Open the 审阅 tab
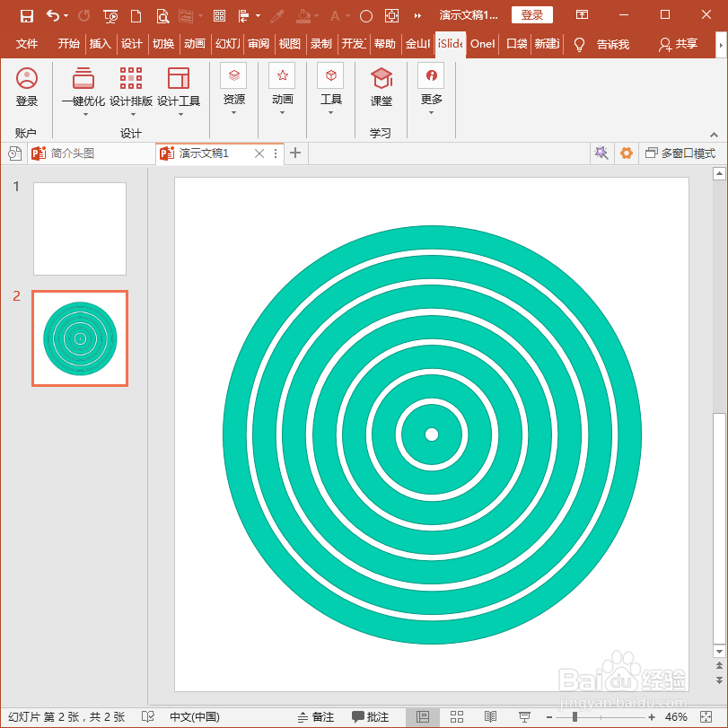This screenshot has height=728, width=728. [259, 44]
